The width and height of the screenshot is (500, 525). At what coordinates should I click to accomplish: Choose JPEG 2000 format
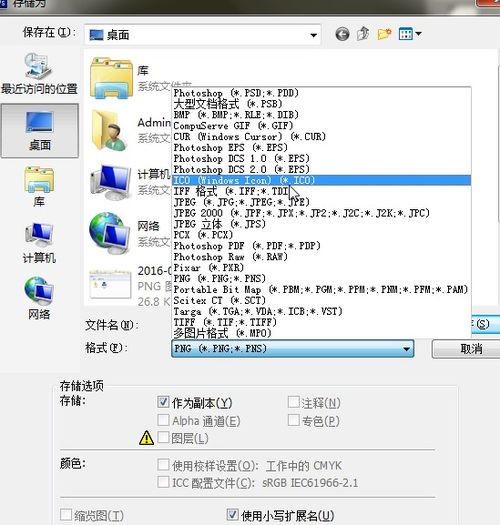pyautogui.click(x=322, y=213)
